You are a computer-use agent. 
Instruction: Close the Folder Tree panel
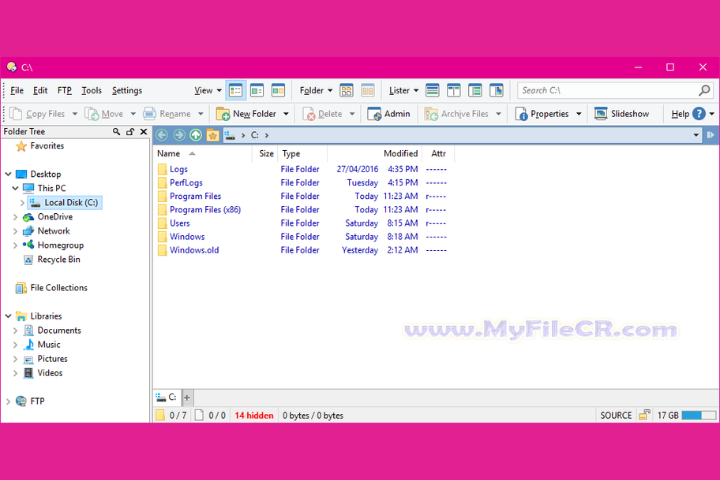coord(144,132)
